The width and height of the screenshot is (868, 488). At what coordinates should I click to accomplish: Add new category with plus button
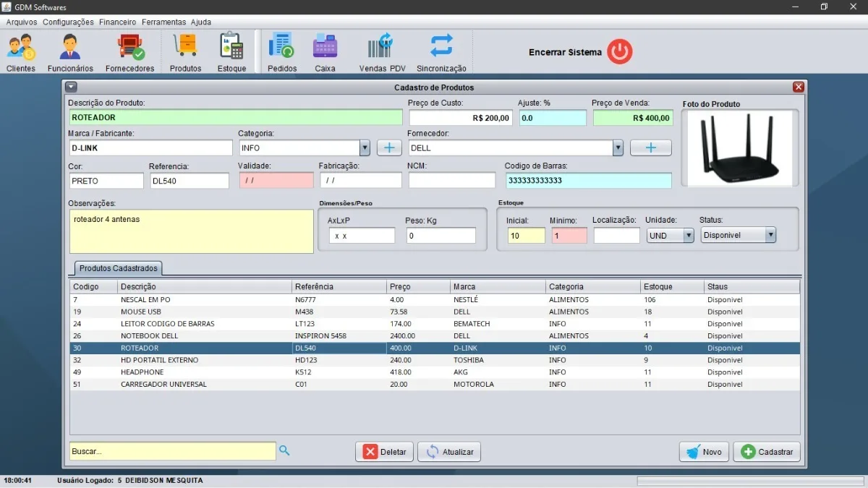pyautogui.click(x=389, y=147)
